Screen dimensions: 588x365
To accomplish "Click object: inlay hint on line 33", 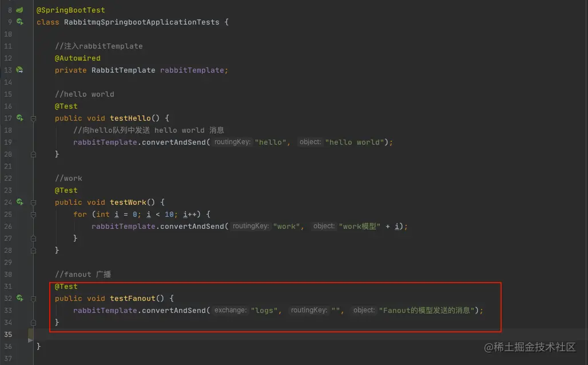I will pos(364,310).
